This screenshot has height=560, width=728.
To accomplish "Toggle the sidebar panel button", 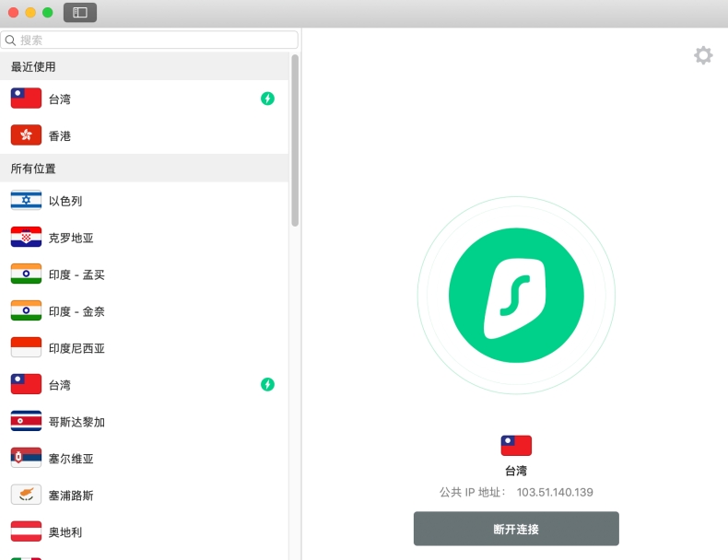I will pos(80,13).
